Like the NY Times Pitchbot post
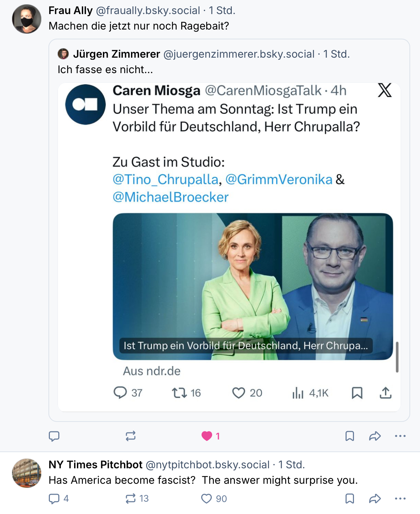Image resolution: width=420 pixels, height=514 pixels. 206,499
